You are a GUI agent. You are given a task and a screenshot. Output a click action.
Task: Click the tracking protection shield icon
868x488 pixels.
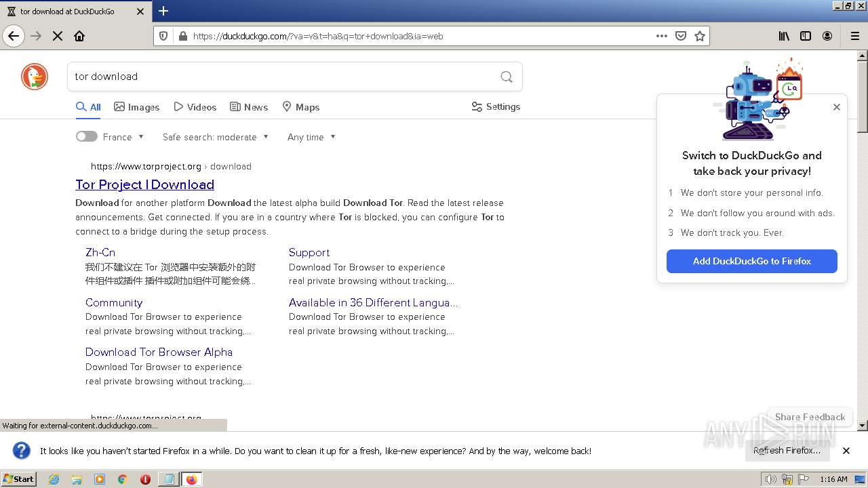163,36
